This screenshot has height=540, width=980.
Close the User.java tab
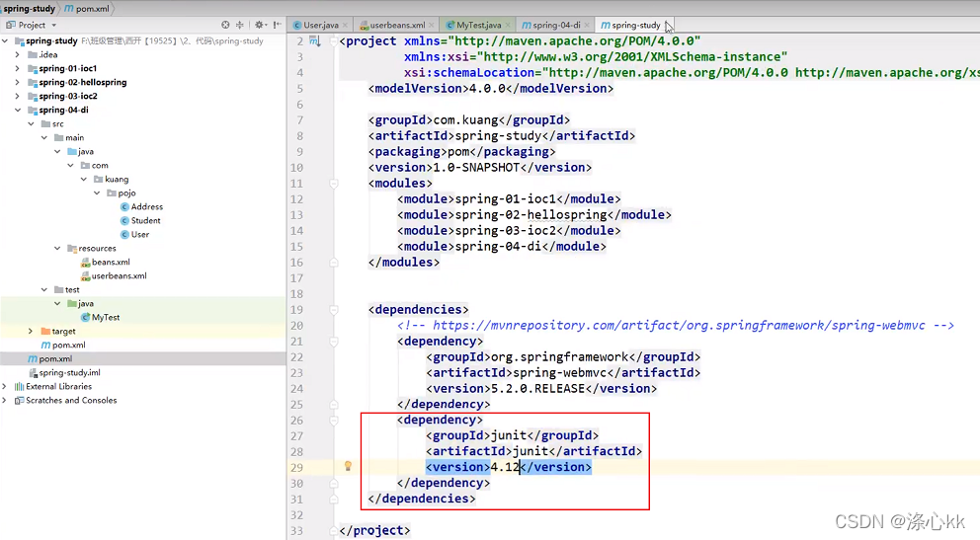tap(345, 25)
